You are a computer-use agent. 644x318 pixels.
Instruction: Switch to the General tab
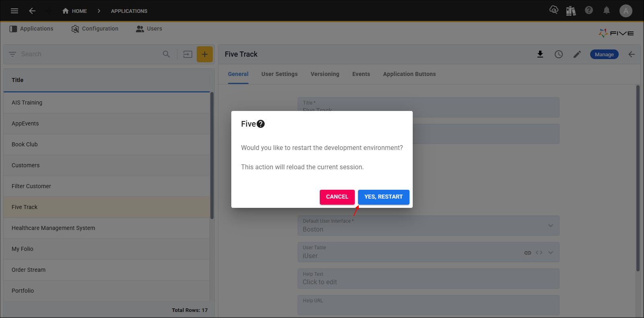point(238,74)
